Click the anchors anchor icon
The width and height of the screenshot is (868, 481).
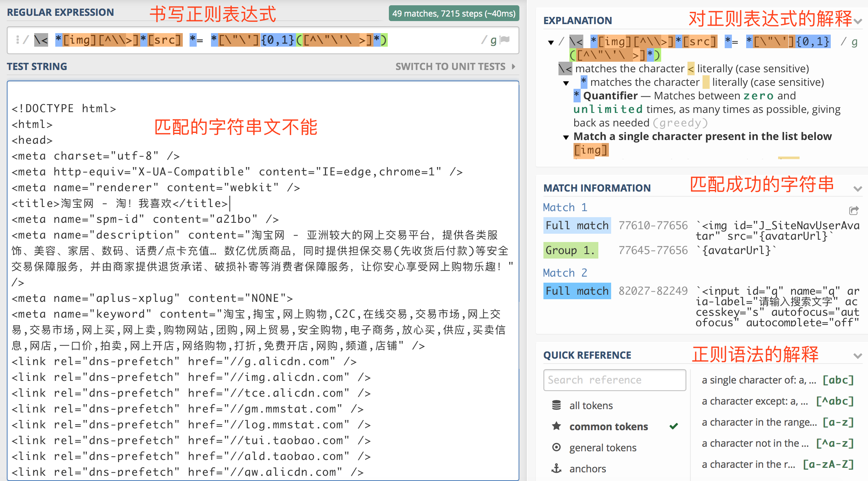click(x=556, y=469)
